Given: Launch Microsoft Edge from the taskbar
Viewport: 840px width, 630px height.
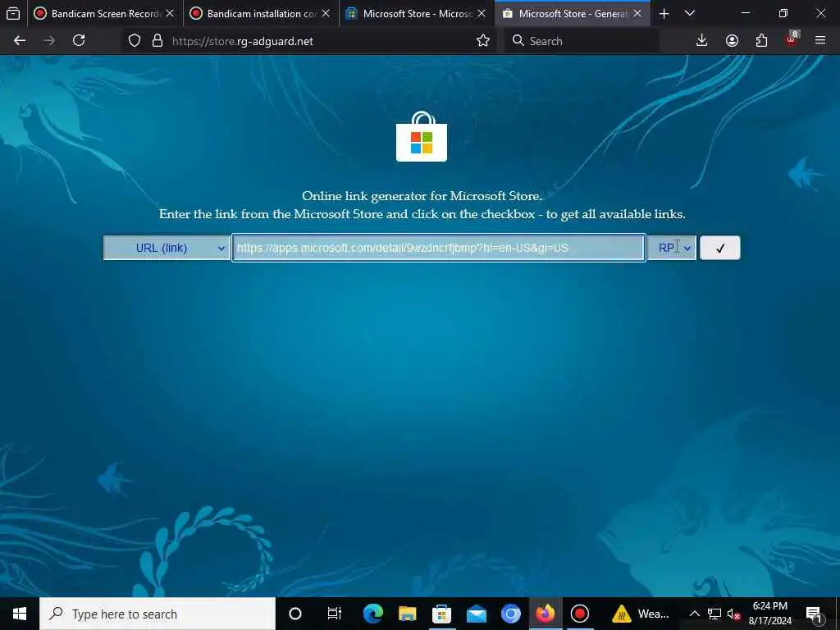Looking at the screenshot, I should [x=373, y=614].
